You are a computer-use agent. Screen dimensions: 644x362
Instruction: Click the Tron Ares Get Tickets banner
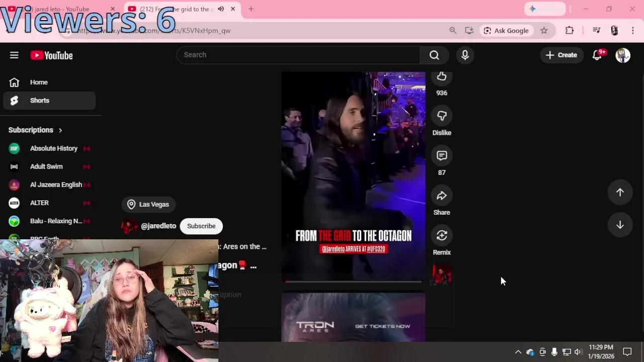tap(353, 317)
